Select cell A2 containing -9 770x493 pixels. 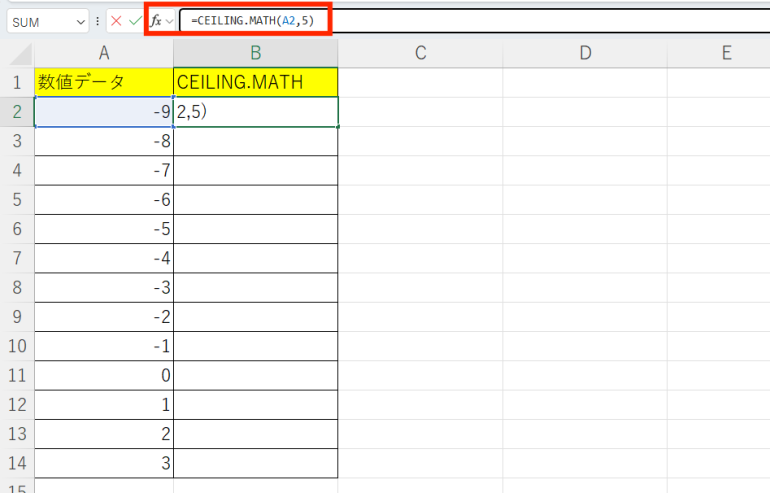pos(104,112)
